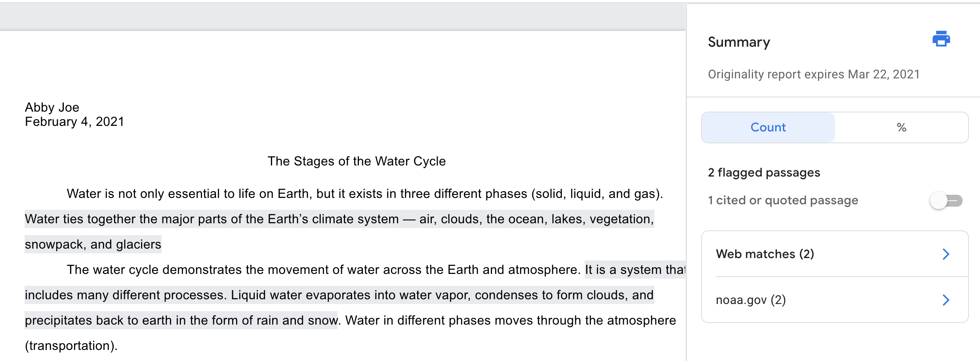Click the noaa.gov chevron arrow
Viewport: 980px width, 361px height.
pyautogui.click(x=946, y=300)
